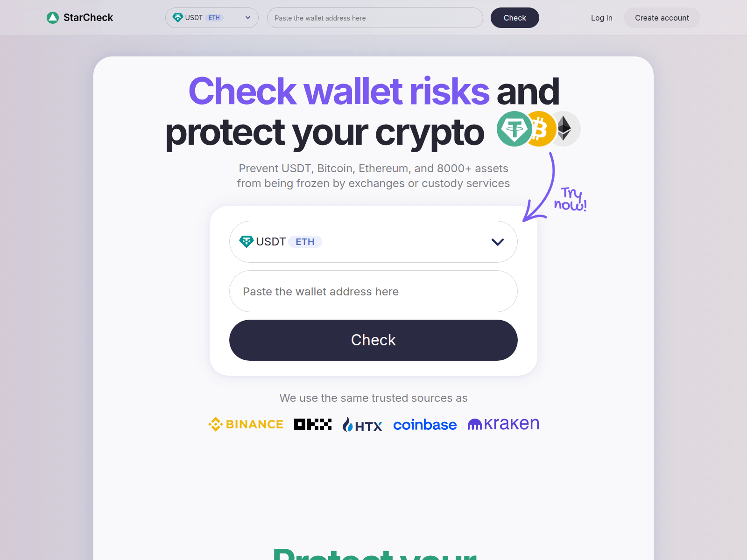The image size is (747, 560).
Task: Click the OKX logo
Action: click(x=313, y=424)
